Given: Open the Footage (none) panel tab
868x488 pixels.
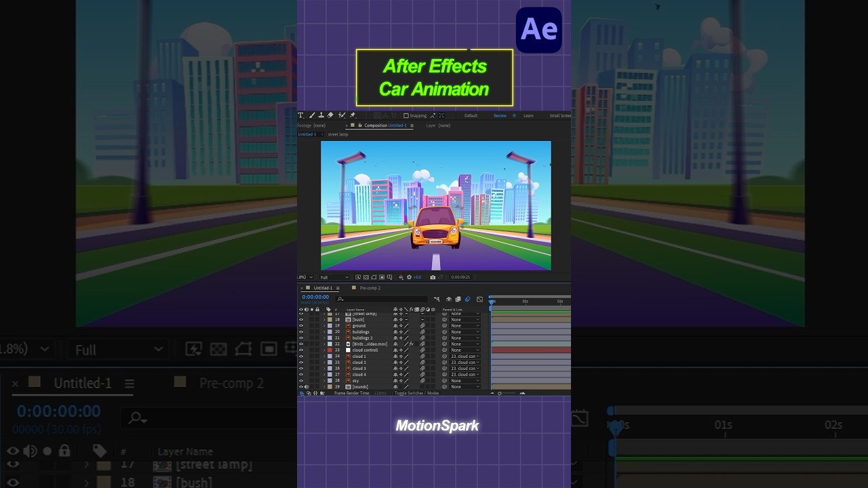Looking at the screenshot, I should 311,125.
